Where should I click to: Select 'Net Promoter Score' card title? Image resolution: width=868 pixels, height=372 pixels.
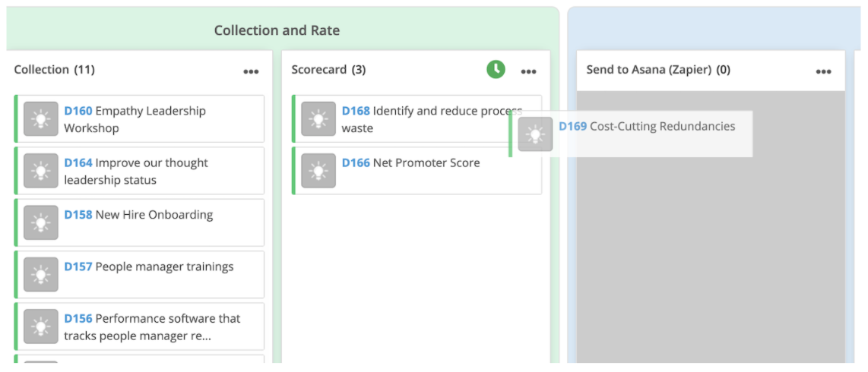(426, 163)
